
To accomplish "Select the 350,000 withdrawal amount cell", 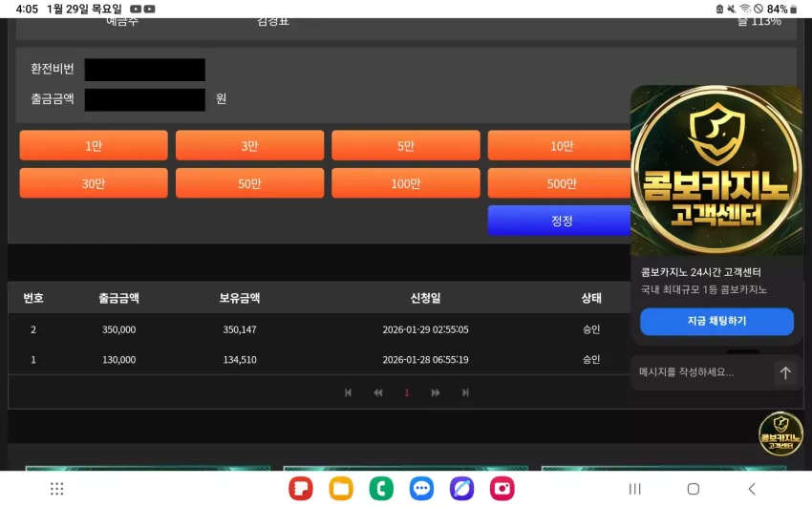I will [118, 329].
